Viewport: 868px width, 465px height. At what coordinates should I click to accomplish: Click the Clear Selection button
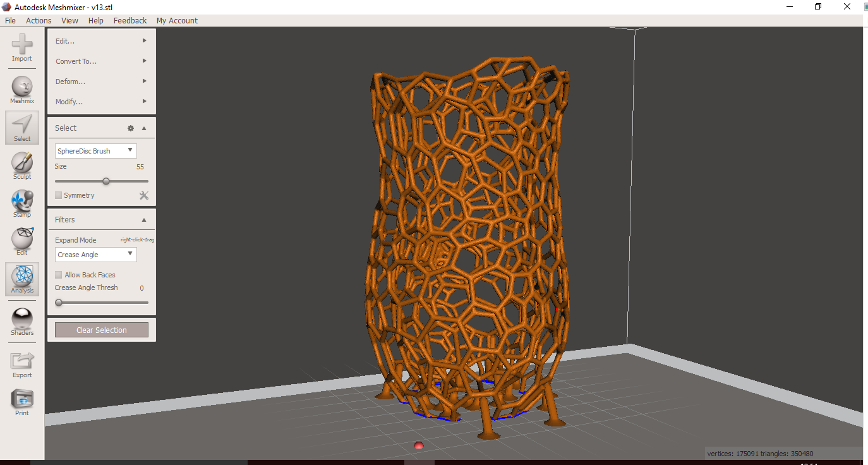(102, 330)
